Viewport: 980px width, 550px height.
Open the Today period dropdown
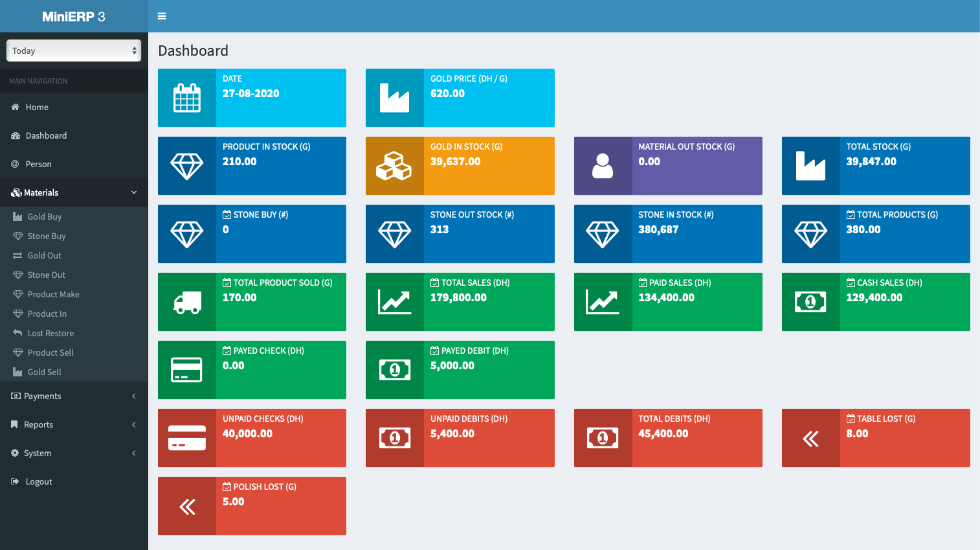tap(74, 51)
